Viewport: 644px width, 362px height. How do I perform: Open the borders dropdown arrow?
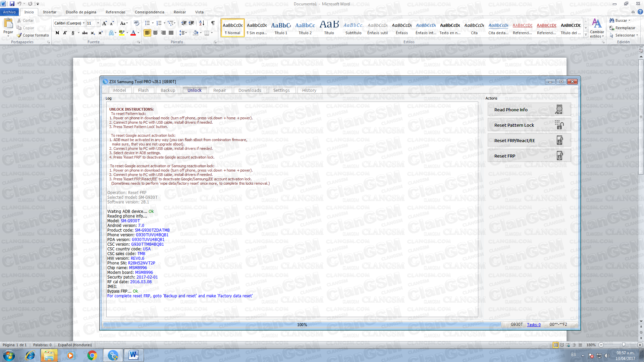(x=212, y=33)
